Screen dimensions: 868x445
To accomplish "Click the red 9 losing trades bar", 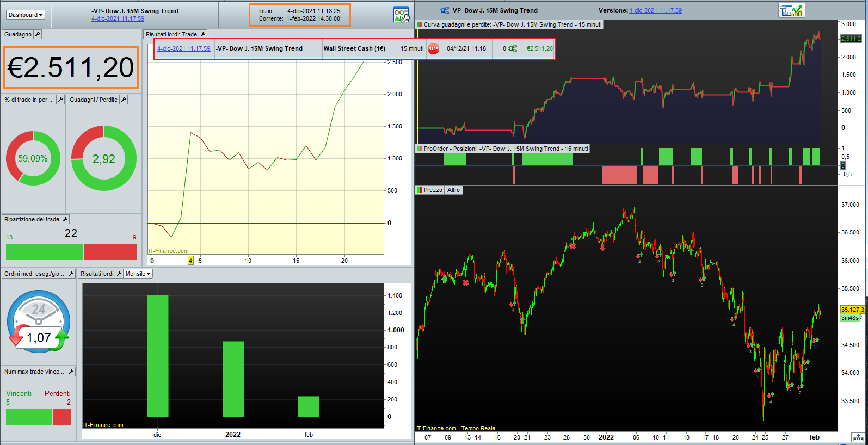I will [110, 252].
